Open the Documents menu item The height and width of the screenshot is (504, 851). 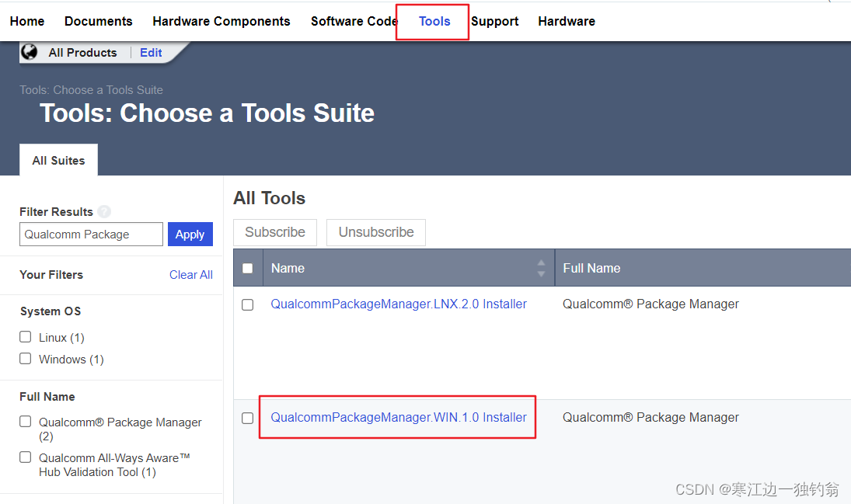tap(98, 21)
